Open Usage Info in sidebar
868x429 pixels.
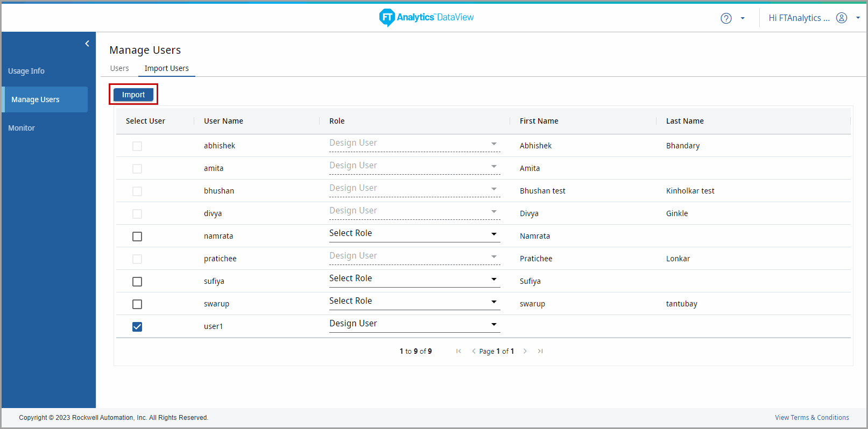pos(26,71)
